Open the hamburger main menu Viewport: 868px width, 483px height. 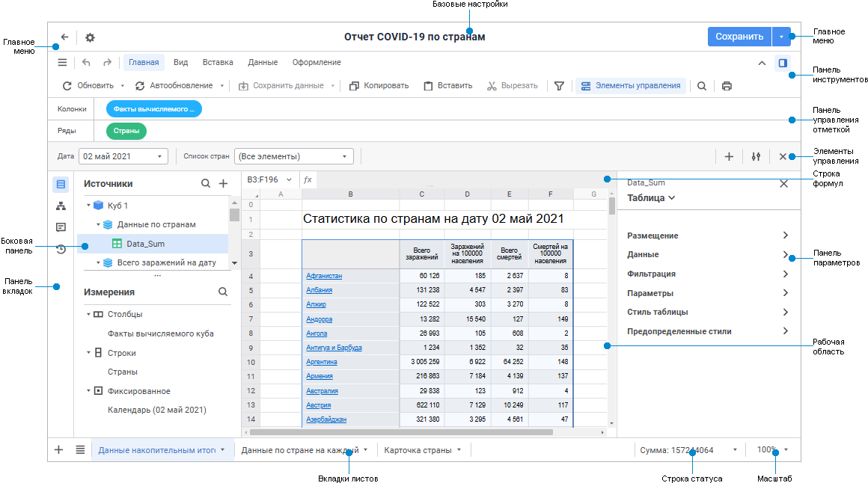62,63
